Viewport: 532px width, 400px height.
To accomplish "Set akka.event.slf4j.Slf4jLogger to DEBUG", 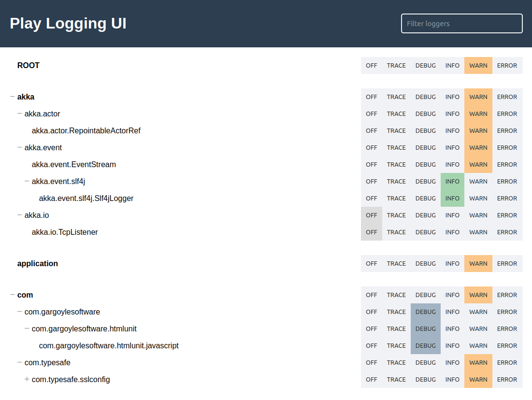I will [426, 199].
